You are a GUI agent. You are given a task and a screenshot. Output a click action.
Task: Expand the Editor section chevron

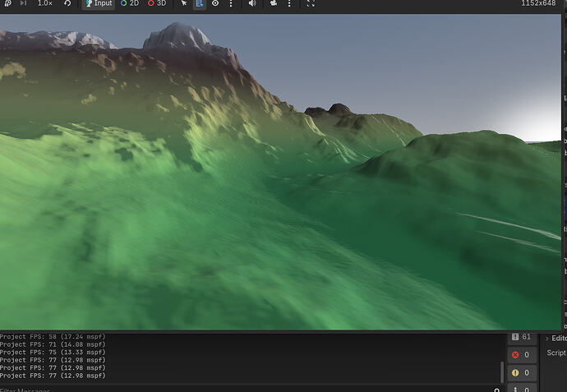546,339
